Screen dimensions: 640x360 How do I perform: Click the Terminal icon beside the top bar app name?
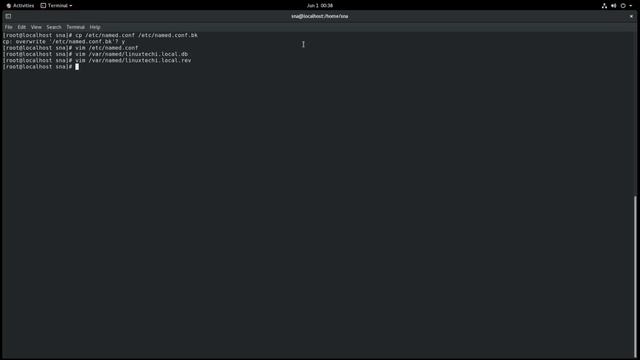pos(43,6)
